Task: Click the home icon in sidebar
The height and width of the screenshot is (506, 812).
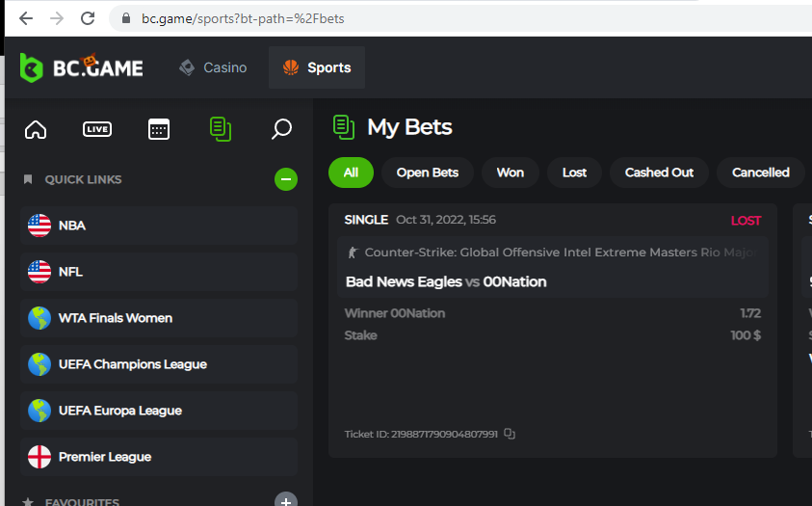Action: pyautogui.click(x=36, y=129)
